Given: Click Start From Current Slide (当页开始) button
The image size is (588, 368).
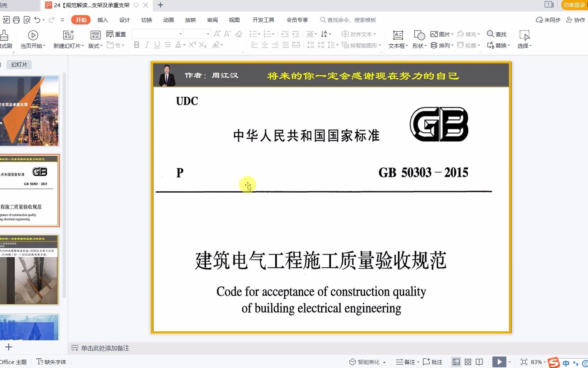Looking at the screenshot, I should pos(33,40).
